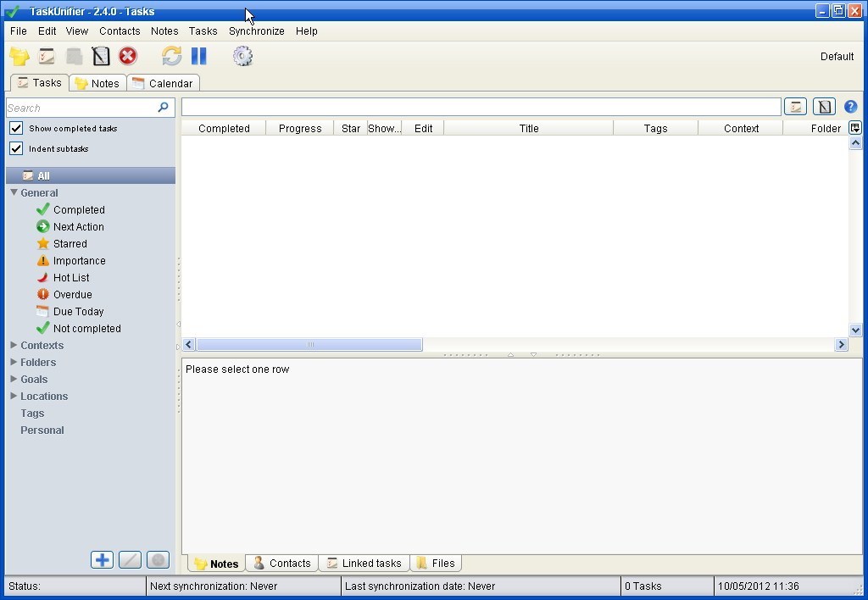Screen dimensions: 868x600
Task: Click the Personal sidebar entry
Action: [x=42, y=430]
